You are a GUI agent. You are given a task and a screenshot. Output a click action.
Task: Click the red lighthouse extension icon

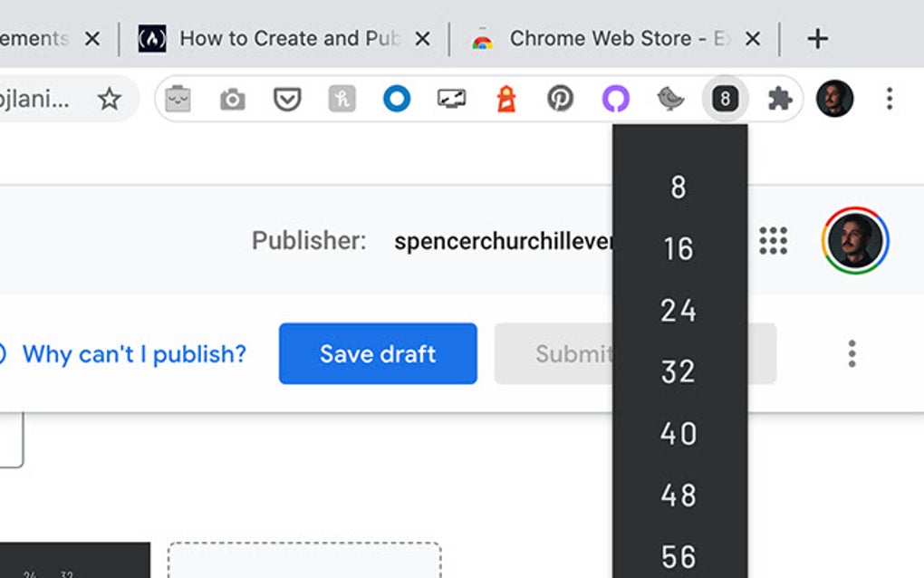[x=505, y=99]
